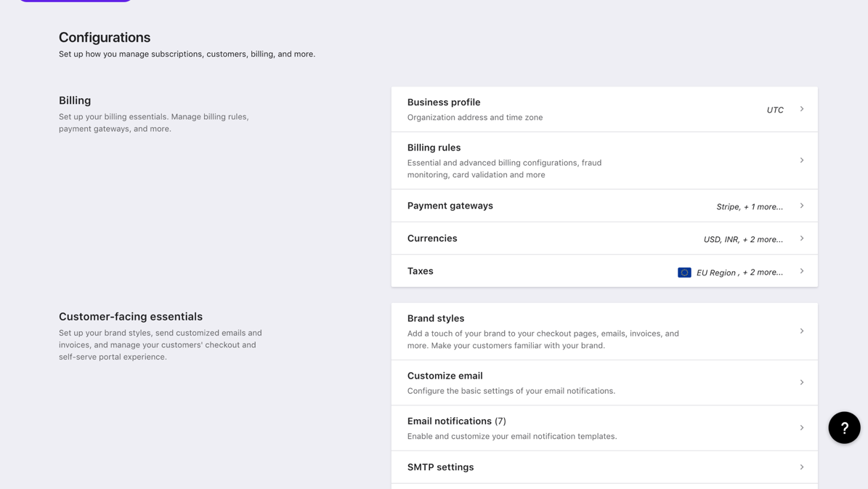This screenshot has width=868, height=489.
Task: Open SMTP settings
Action: [440, 467]
